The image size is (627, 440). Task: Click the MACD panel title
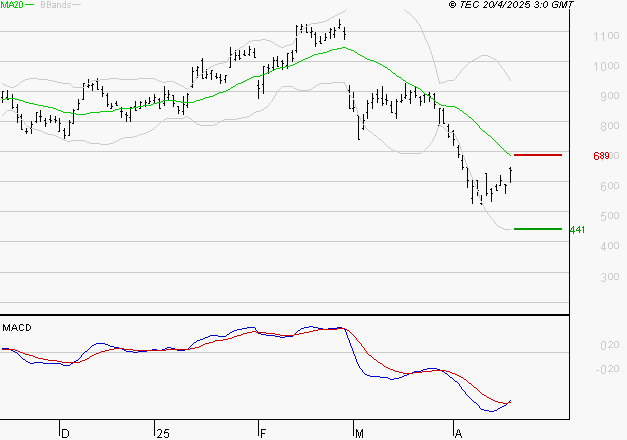tap(17, 328)
